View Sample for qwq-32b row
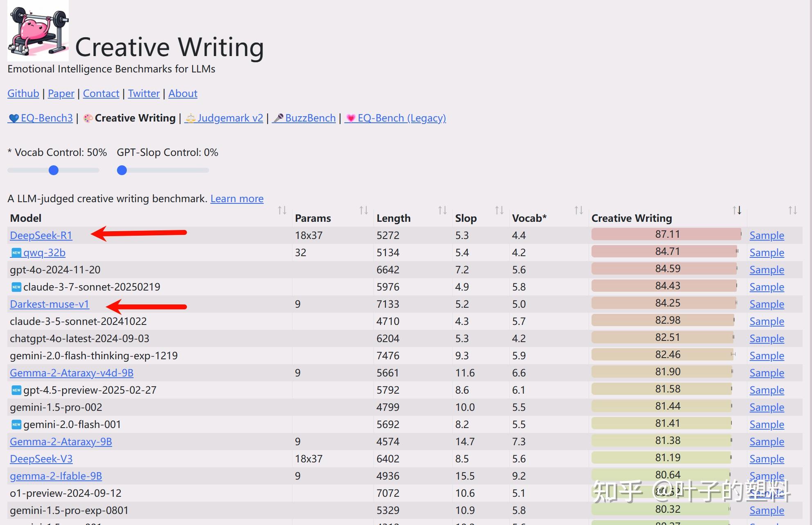This screenshot has height=525, width=812. [767, 253]
